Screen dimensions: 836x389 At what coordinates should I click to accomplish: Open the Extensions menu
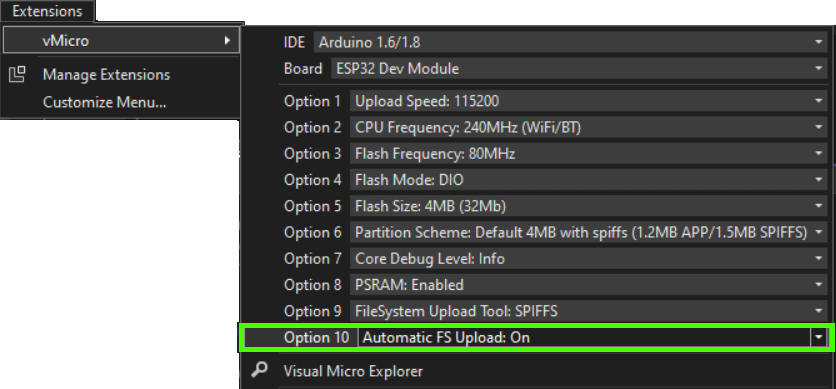pyautogui.click(x=47, y=11)
